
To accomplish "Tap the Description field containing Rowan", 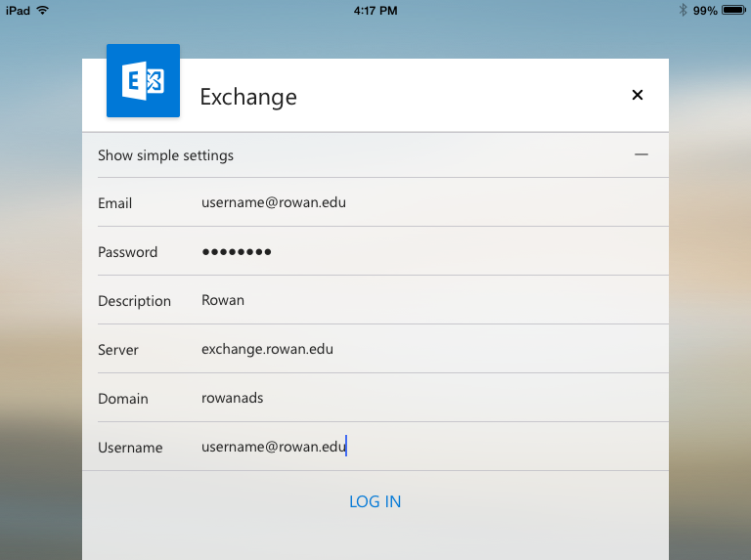I will [x=223, y=300].
